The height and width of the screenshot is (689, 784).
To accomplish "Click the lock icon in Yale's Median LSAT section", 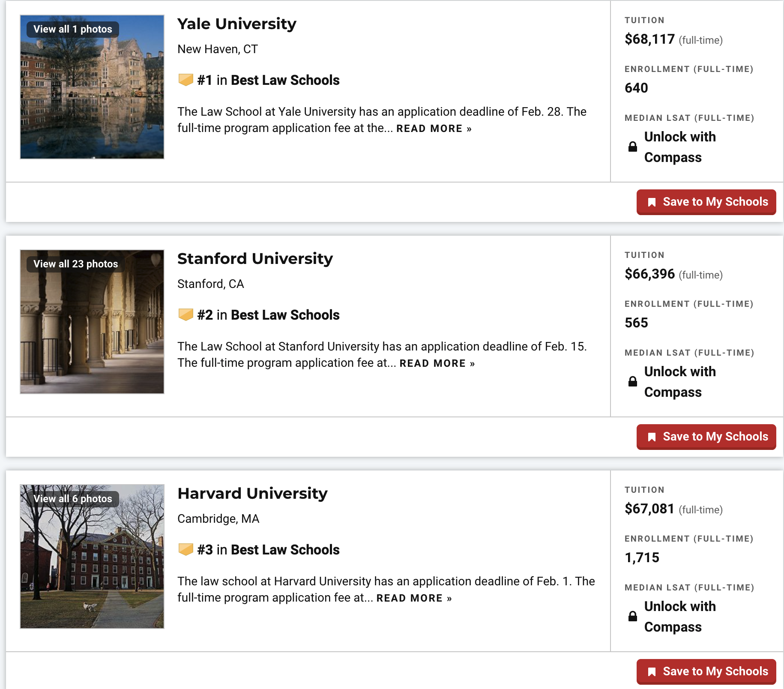I will pos(632,147).
